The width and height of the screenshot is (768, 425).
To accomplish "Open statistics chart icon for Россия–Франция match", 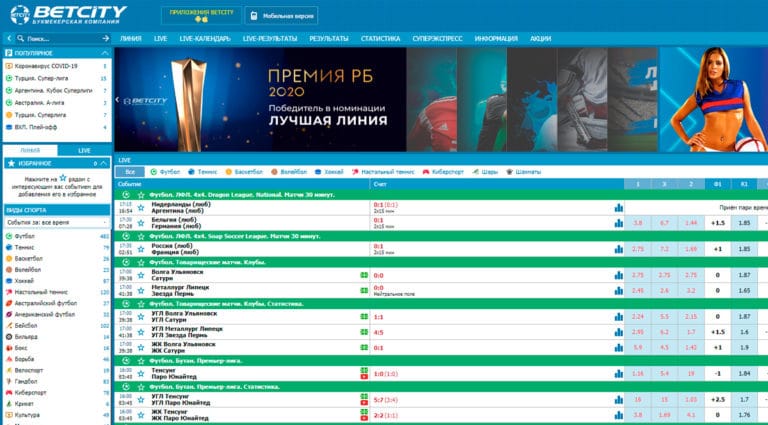I will tap(619, 249).
